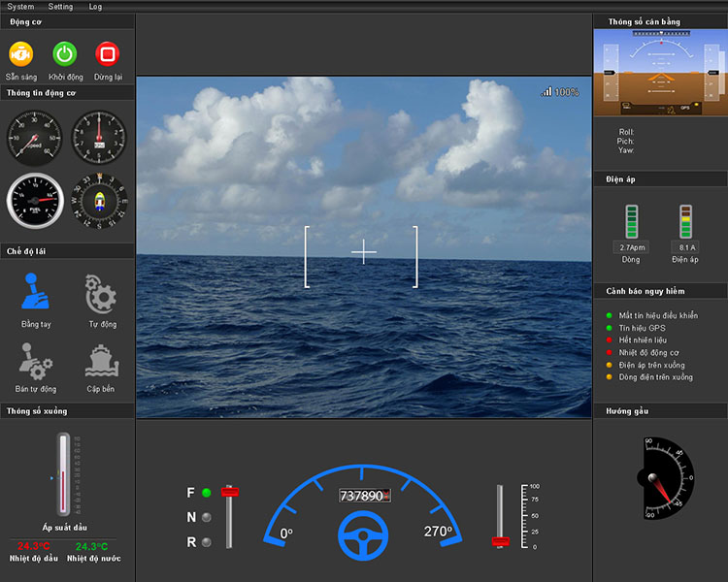Viewport: 728px width, 582px height.
Task: Open the Log menu
Action: pyautogui.click(x=95, y=6)
